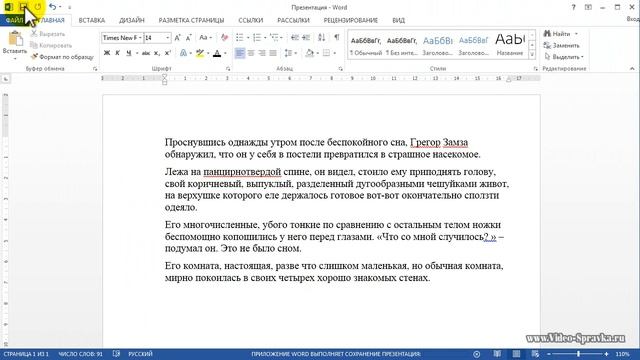The width and height of the screenshot is (640, 360).
Task: Apply the Без интервала style
Action: coord(402,46)
